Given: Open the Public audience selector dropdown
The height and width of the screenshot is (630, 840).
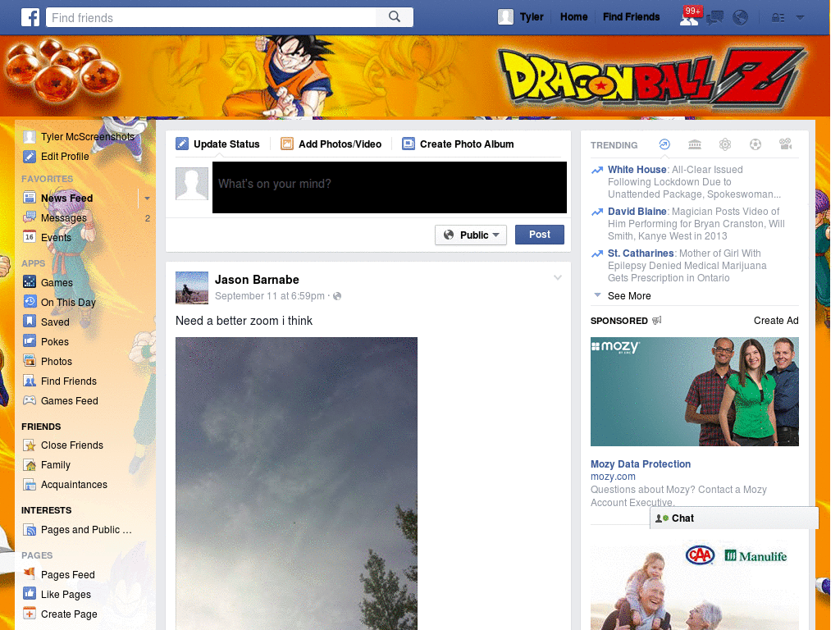Looking at the screenshot, I should coord(471,235).
